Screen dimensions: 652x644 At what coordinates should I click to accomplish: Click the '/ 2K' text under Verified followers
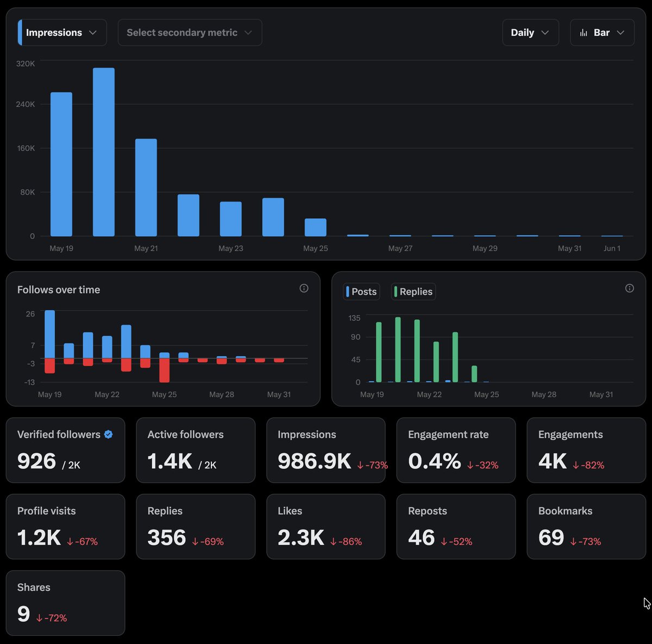point(71,465)
